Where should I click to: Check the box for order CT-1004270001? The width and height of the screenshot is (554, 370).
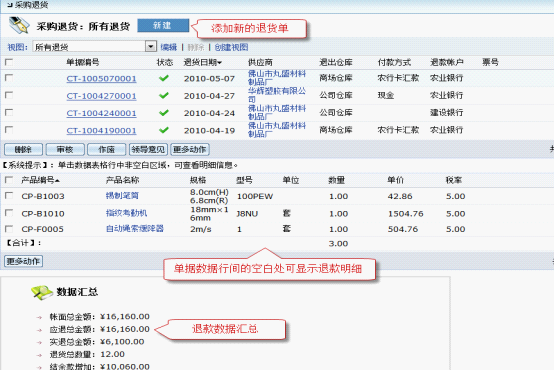9,95
